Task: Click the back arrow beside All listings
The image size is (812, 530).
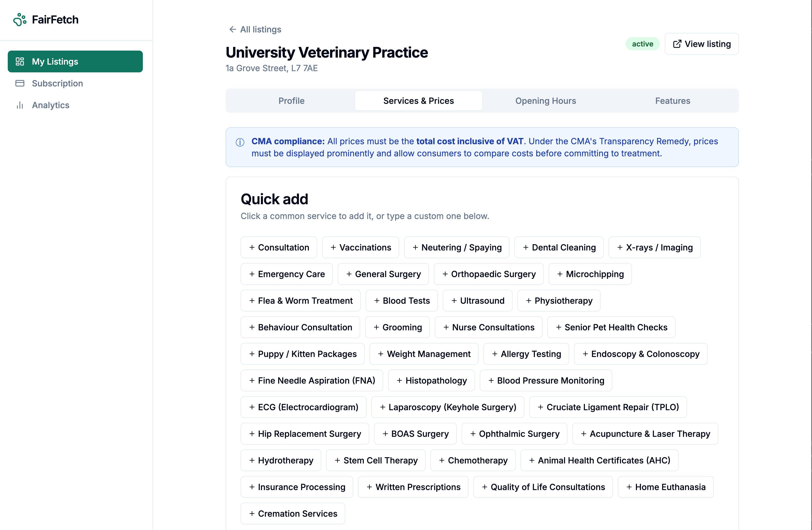Action: tap(233, 29)
